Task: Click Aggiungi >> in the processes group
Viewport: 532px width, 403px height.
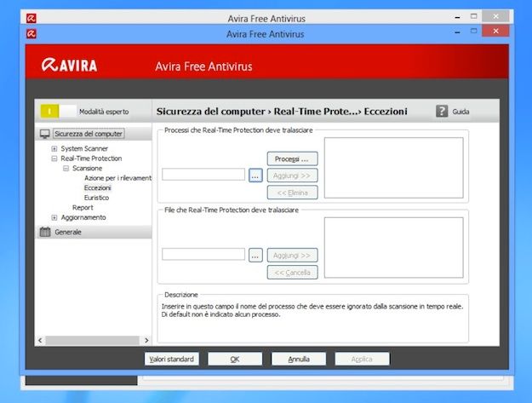Action: tap(292, 176)
